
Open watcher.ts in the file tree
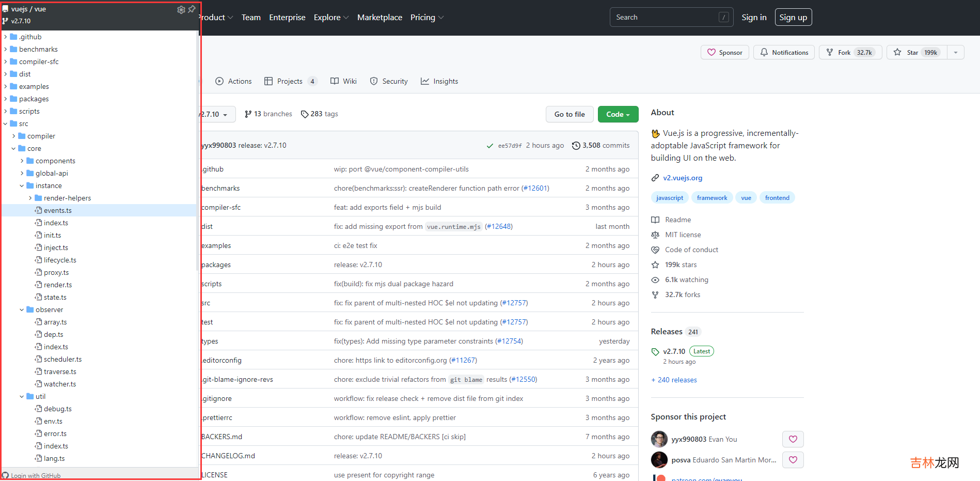point(60,384)
